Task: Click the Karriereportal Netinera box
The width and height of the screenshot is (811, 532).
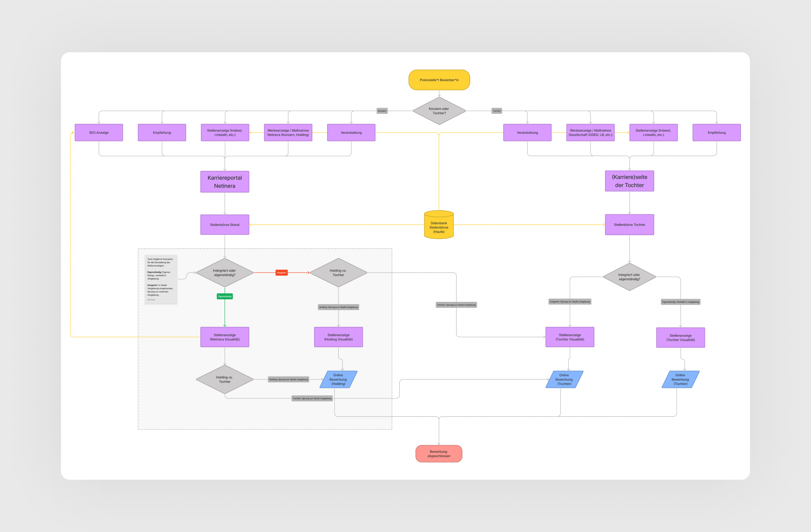Action: pos(225,182)
